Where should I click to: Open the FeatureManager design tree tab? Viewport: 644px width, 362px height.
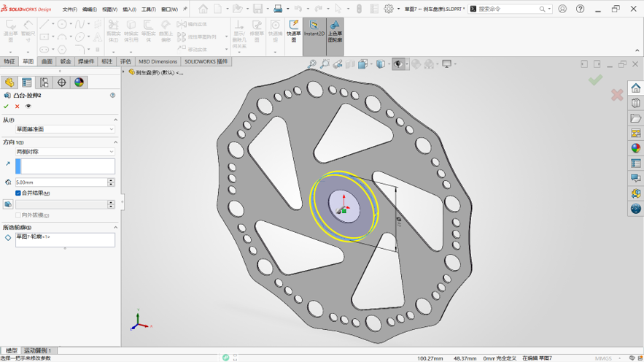(x=9, y=82)
